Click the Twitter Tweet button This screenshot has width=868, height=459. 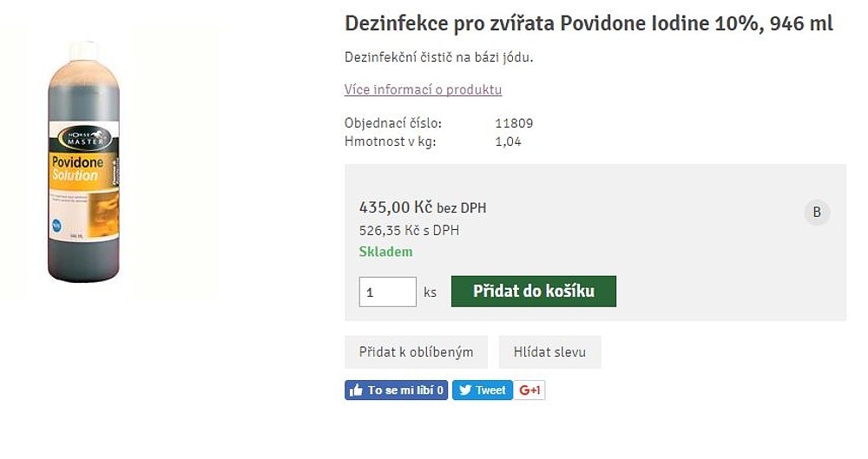(x=483, y=390)
